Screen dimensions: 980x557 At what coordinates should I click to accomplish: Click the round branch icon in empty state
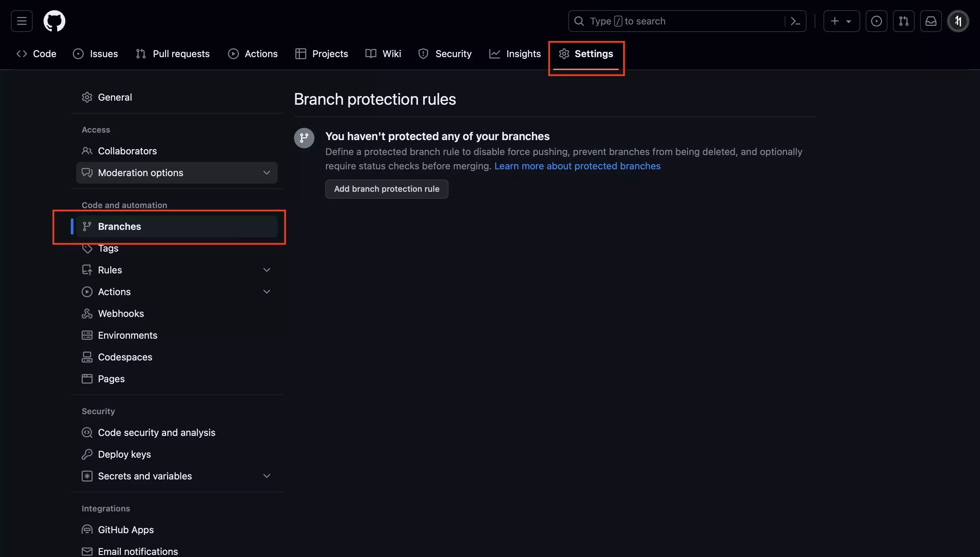304,138
